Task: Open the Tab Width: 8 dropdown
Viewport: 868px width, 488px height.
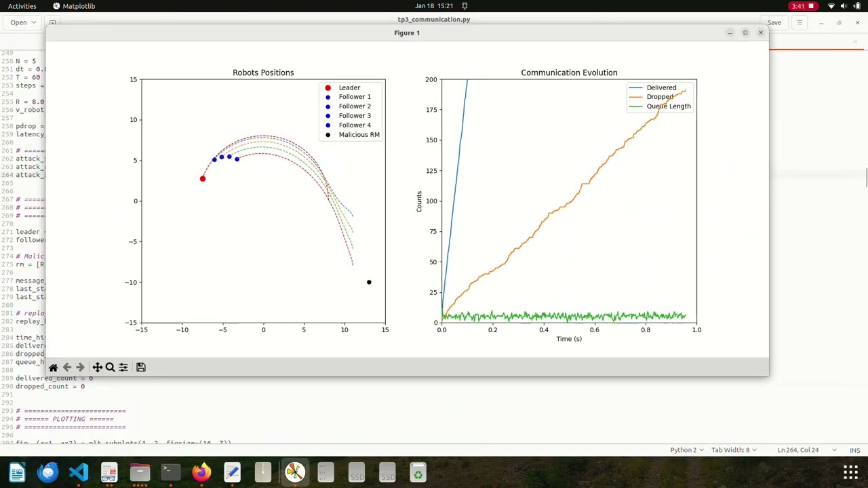Action: pyautogui.click(x=734, y=450)
